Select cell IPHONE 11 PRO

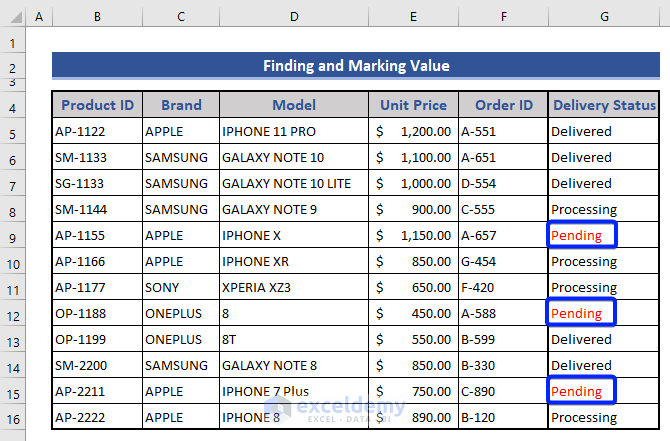tap(294, 131)
